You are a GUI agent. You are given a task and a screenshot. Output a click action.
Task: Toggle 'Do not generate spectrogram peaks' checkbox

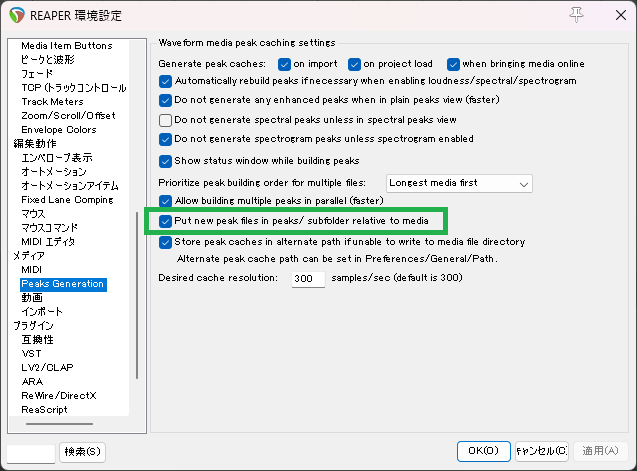tap(165, 139)
